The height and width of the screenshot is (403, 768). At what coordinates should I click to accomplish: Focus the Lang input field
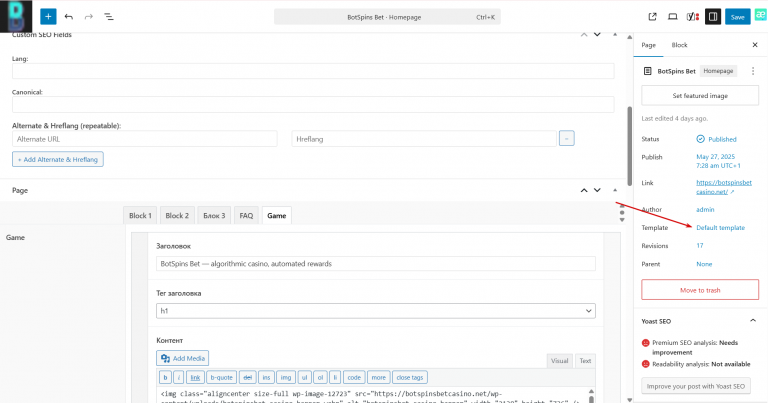[313, 71]
